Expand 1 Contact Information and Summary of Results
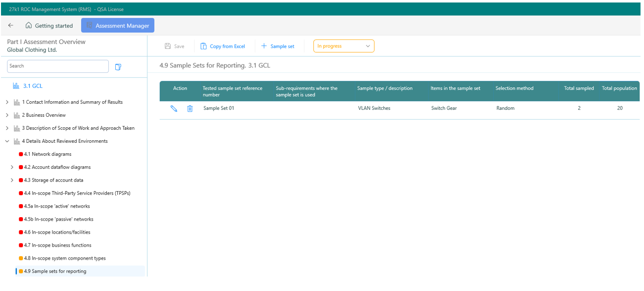The image size is (644, 291). click(7, 102)
